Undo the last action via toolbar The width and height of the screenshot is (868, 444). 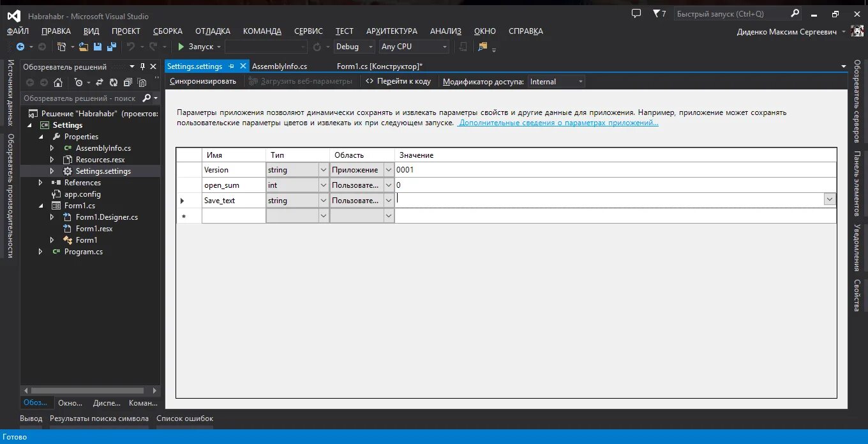tap(131, 47)
